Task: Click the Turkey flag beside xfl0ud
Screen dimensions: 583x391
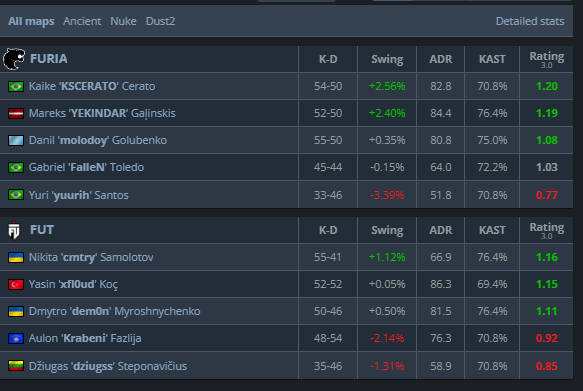Action: click(16, 284)
